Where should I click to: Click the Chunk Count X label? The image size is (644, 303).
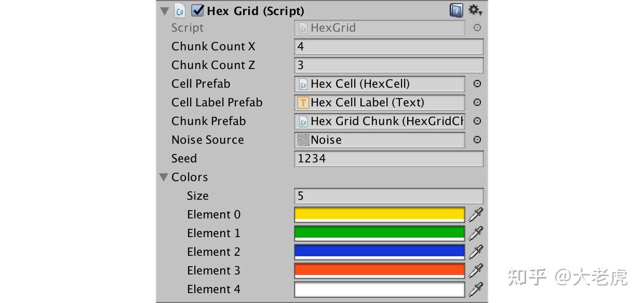point(213,46)
